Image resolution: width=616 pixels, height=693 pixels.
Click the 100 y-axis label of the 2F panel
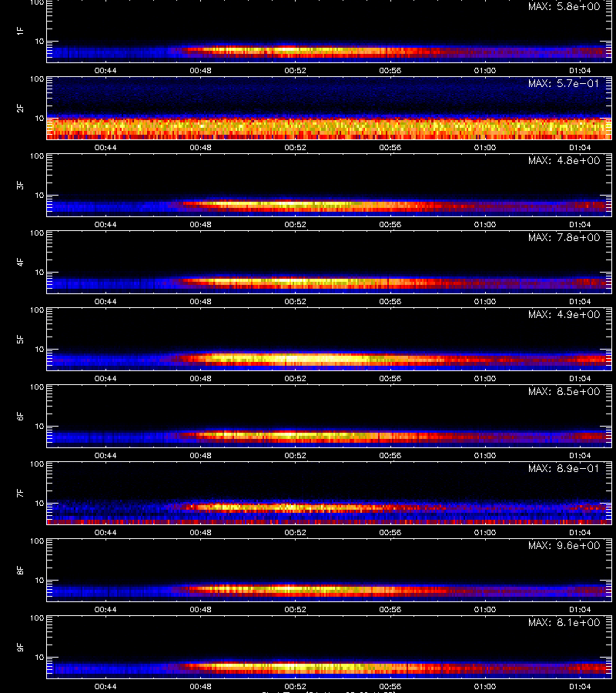(37, 79)
